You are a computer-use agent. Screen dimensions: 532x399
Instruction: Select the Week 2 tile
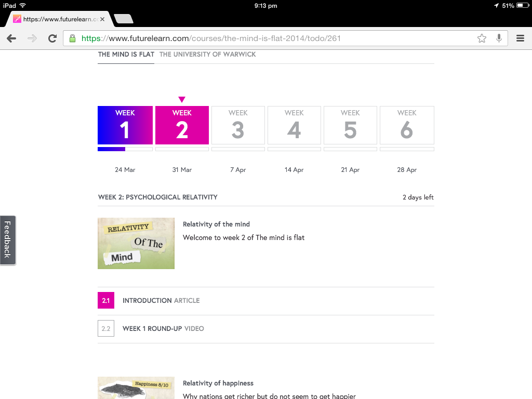pos(182,125)
